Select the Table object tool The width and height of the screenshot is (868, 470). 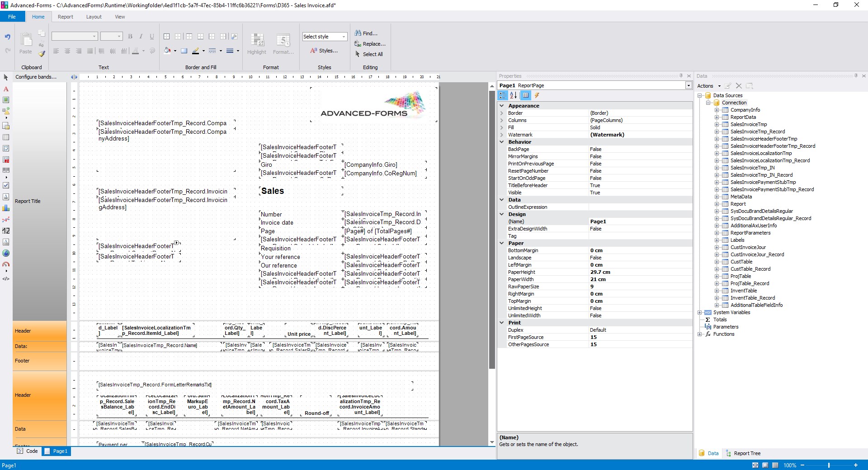[6, 137]
